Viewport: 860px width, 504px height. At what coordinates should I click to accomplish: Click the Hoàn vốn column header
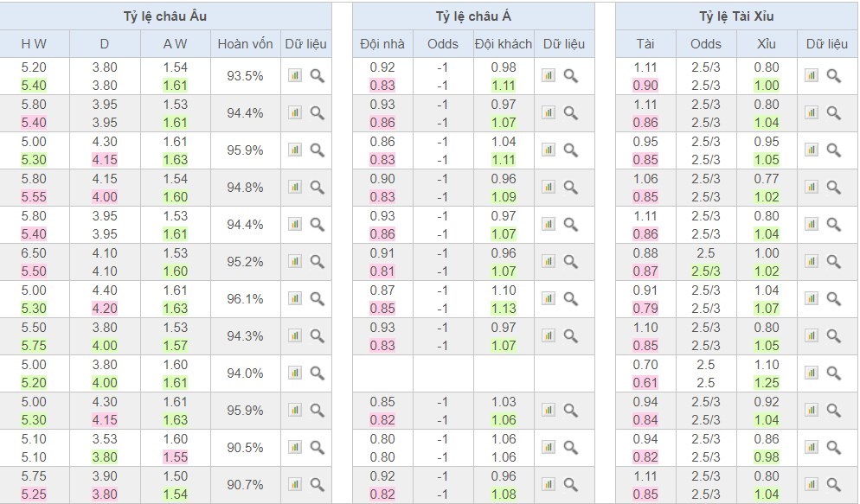245,44
